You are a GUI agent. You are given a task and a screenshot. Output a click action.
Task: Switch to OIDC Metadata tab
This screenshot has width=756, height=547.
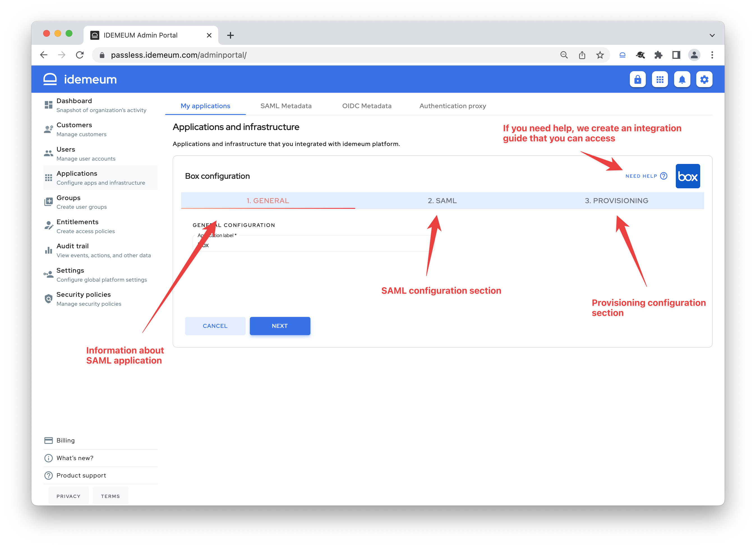click(367, 106)
